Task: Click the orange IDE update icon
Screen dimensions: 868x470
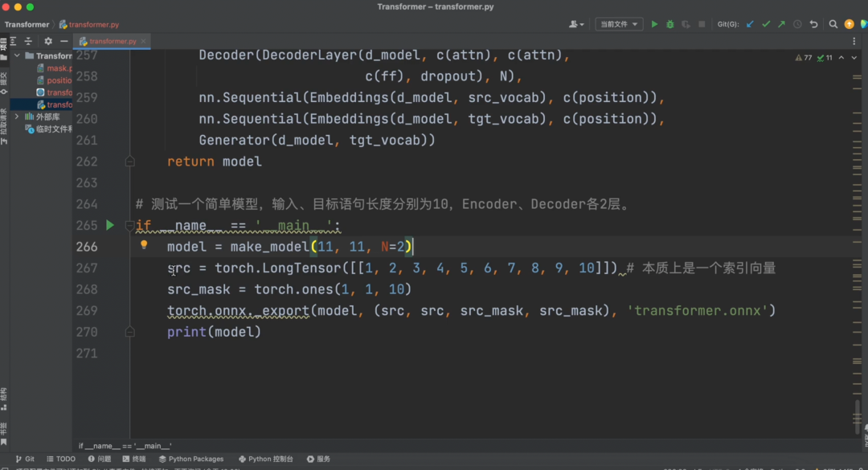Action: point(850,24)
